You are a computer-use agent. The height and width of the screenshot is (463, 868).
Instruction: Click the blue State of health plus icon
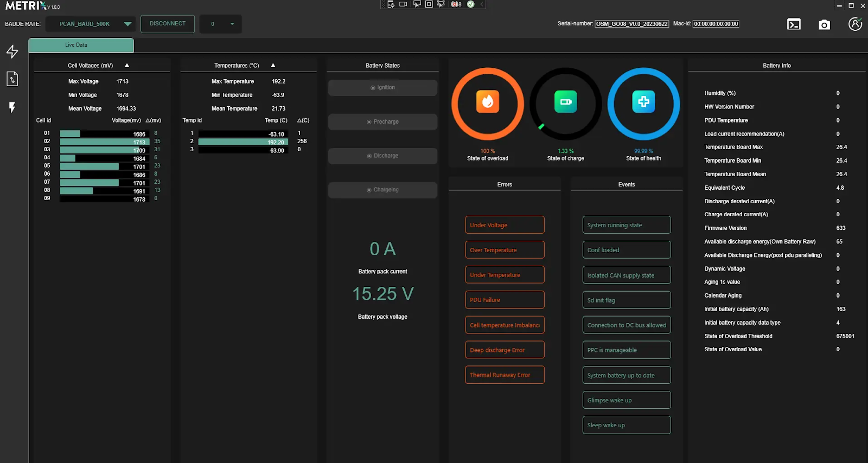point(643,102)
